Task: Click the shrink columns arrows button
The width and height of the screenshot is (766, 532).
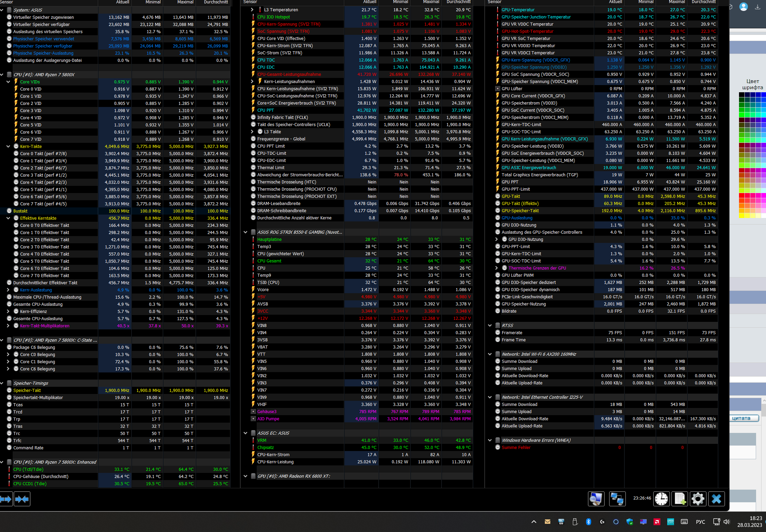Action: click(x=22, y=499)
